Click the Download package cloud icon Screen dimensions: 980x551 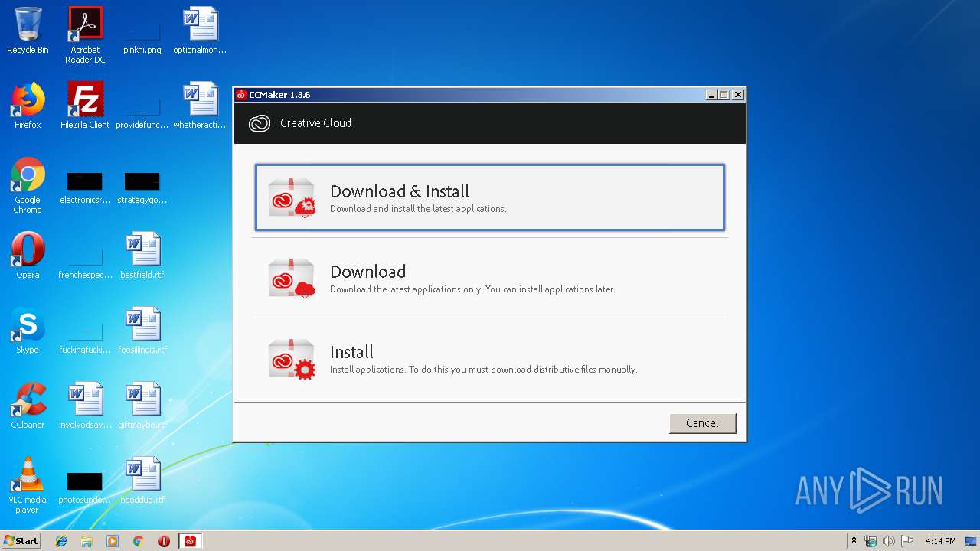coord(292,278)
